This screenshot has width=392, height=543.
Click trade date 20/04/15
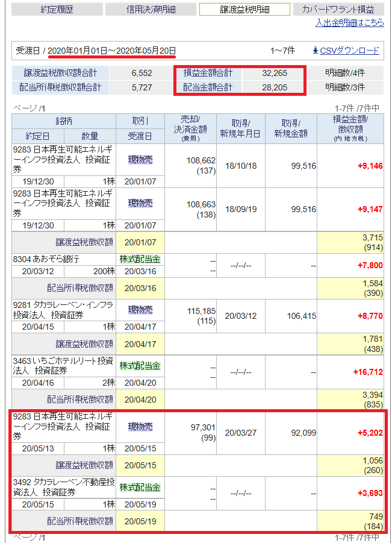pyautogui.click(x=38, y=327)
